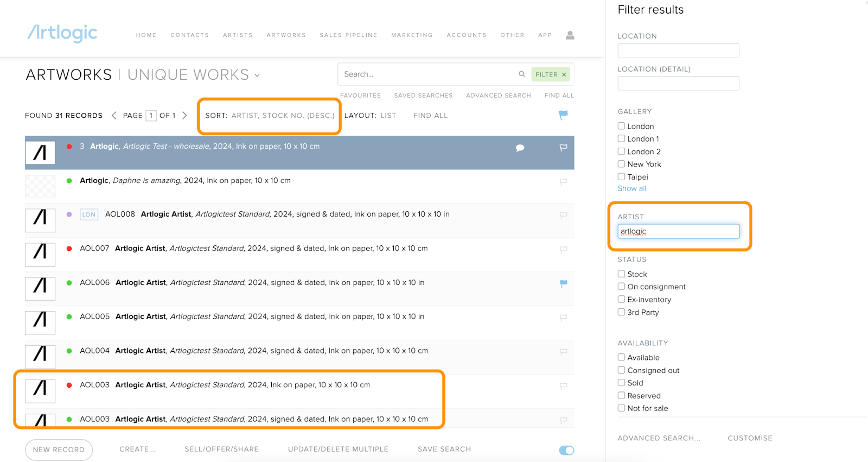The width and height of the screenshot is (868, 462).
Task: Enable the On consignment checkbox
Action: point(621,286)
